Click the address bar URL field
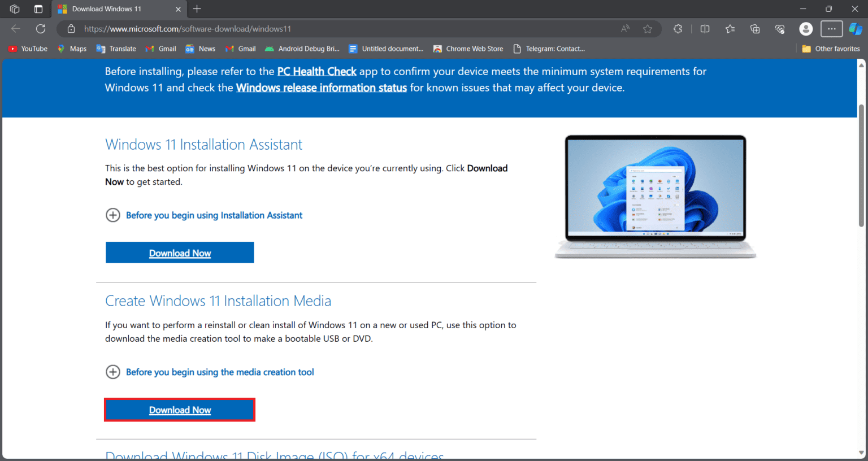The image size is (868, 461). pyautogui.click(x=339, y=29)
